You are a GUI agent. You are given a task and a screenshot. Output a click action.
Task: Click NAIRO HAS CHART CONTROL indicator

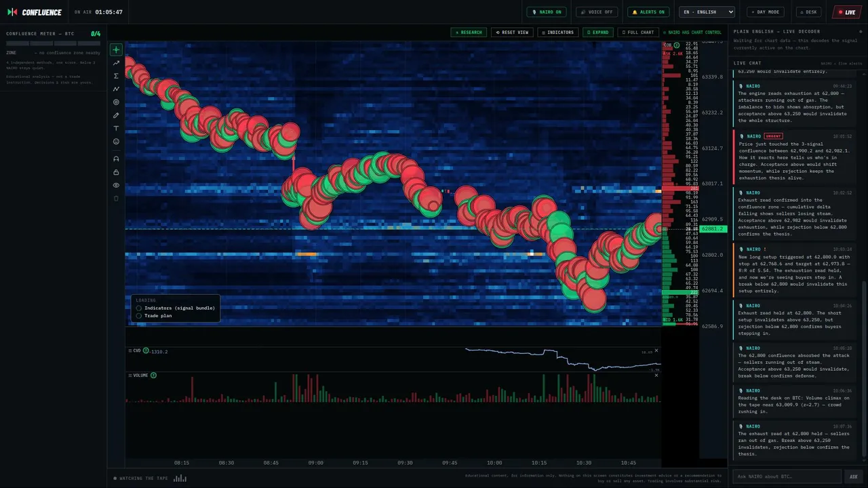[692, 33]
